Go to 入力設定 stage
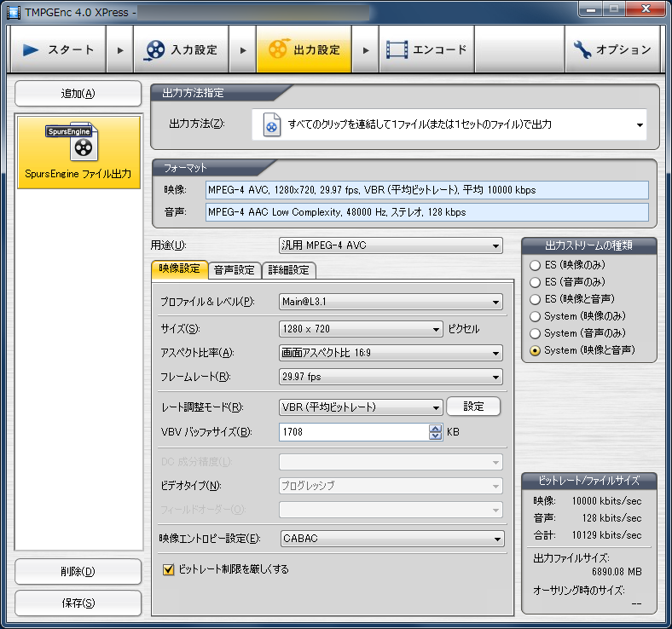This screenshot has width=672, height=629. coord(181,49)
